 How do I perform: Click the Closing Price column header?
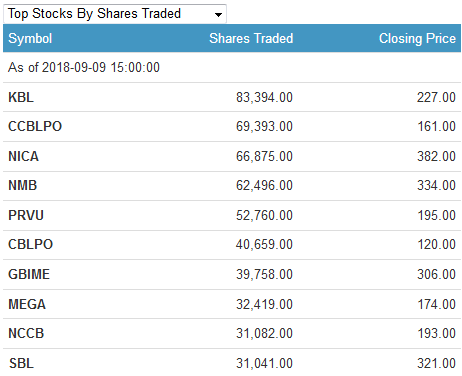[417, 38]
